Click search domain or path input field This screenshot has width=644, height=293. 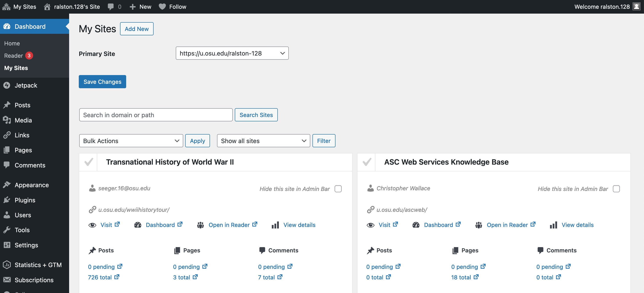(x=156, y=115)
